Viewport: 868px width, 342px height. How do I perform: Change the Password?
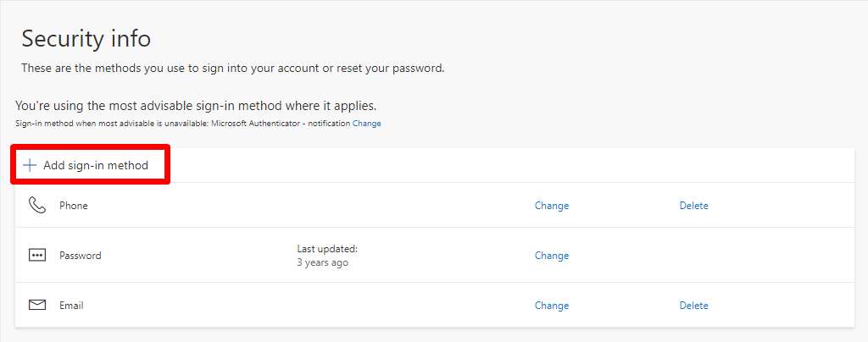coord(551,256)
